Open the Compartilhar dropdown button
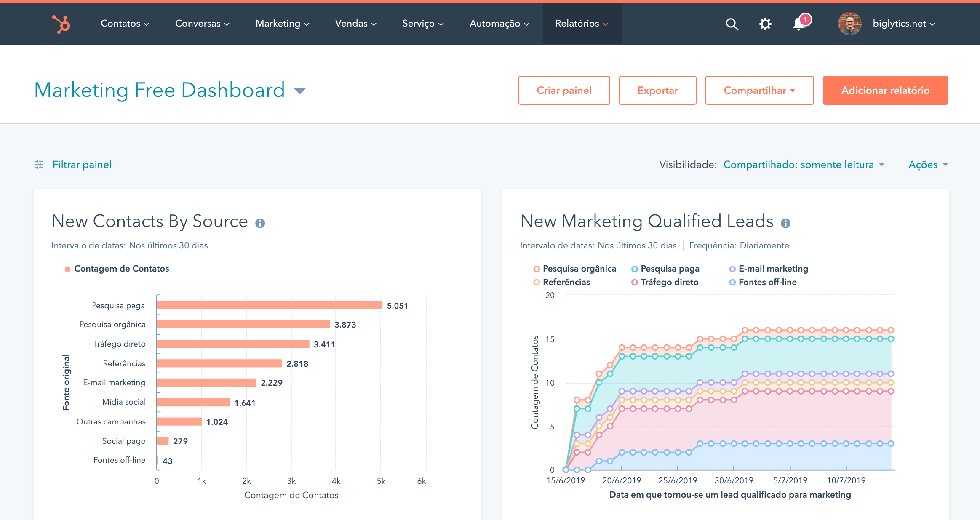Viewport: 980px width, 520px height. (x=759, y=90)
